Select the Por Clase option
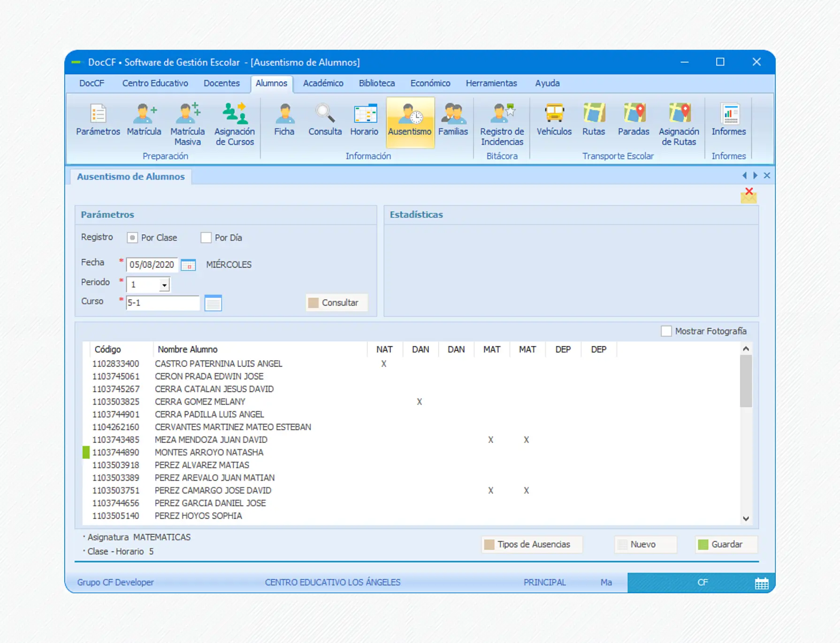 132,238
